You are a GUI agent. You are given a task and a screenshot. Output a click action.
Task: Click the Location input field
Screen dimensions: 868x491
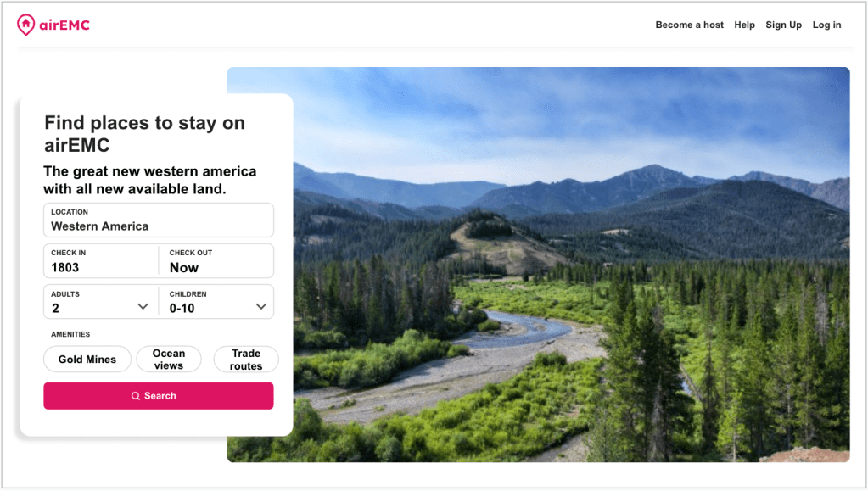pyautogui.click(x=159, y=220)
